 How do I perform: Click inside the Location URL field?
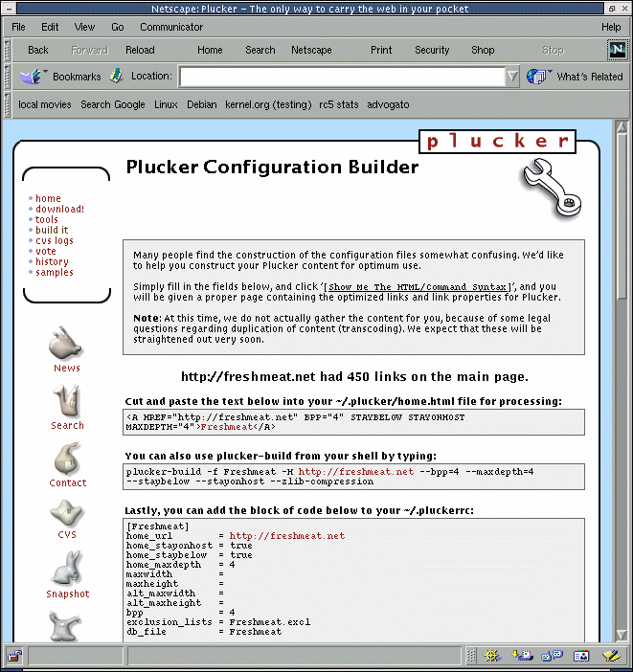click(342, 77)
